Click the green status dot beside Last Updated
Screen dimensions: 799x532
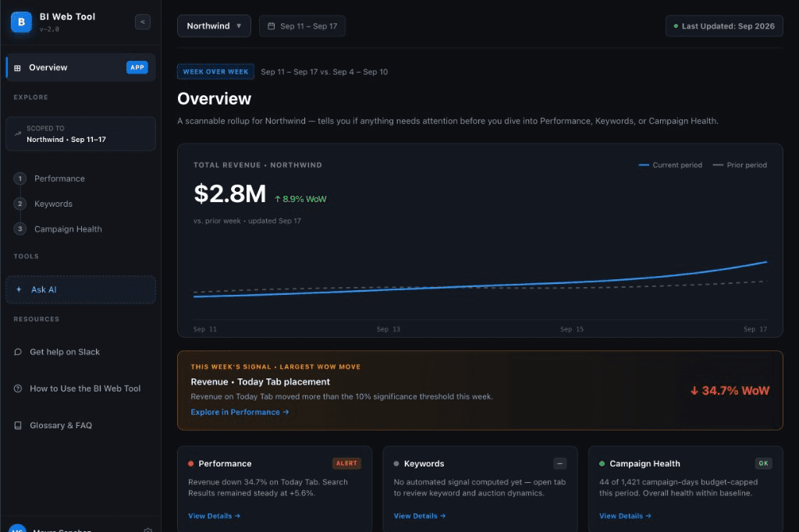[676, 26]
